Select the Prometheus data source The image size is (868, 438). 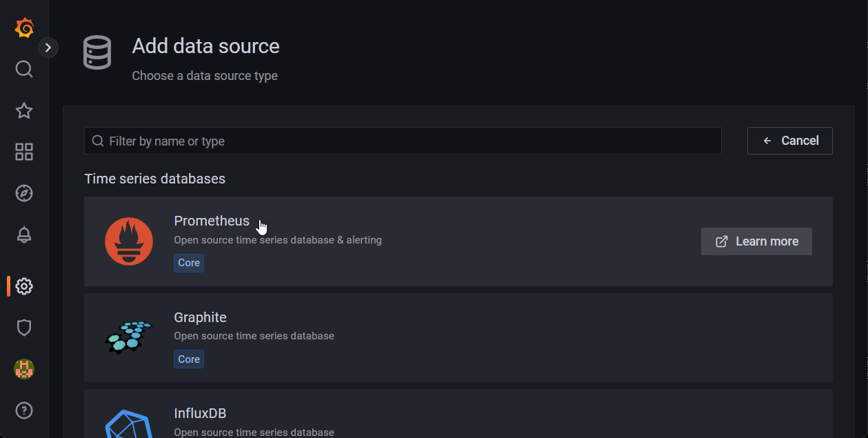212,221
